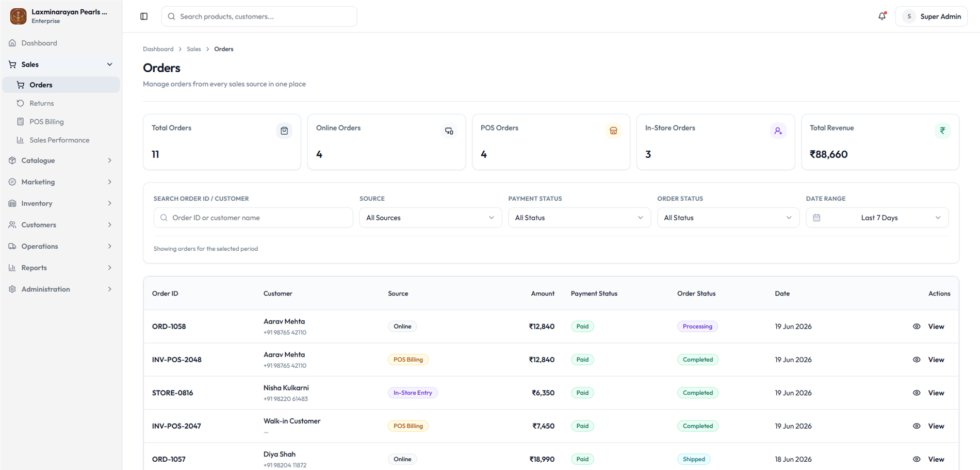Click the Total Revenue card rupee icon
The width and height of the screenshot is (980, 470).
(942, 131)
